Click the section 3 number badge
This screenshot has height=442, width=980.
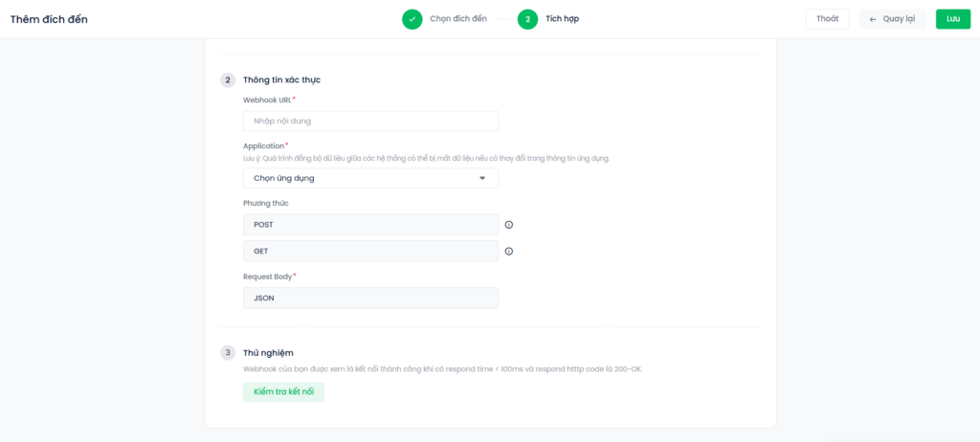click(x=228, y=353)
